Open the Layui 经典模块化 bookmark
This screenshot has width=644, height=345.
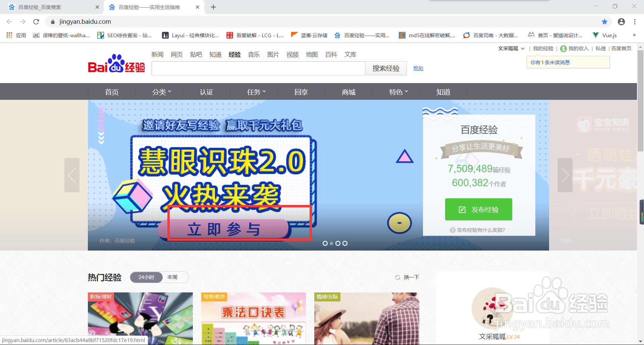click(191, 35)
